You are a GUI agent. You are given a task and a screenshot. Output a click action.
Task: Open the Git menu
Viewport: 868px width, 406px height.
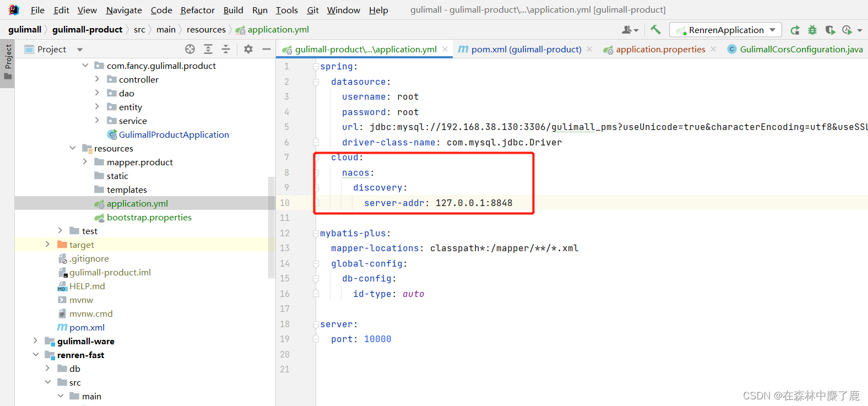coord(313,10)
